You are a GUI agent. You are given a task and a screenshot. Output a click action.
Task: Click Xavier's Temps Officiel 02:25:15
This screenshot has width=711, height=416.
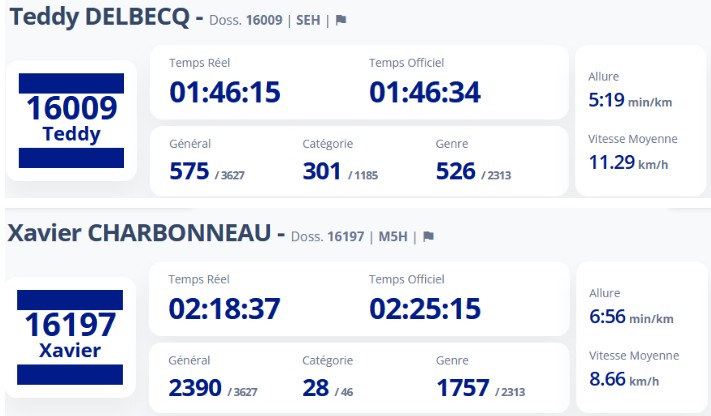[x=425, y=308]
